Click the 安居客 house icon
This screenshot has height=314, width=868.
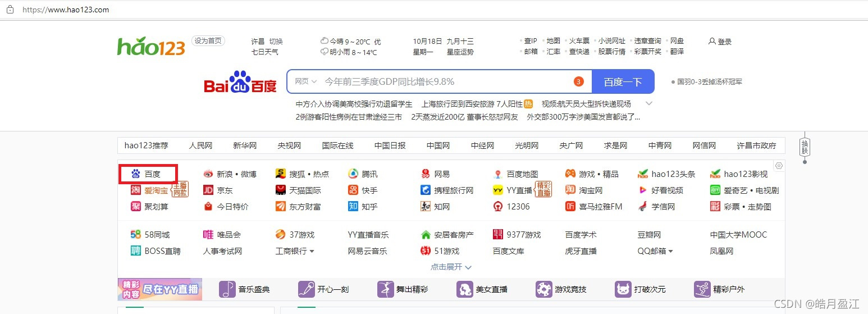[425, 235]
